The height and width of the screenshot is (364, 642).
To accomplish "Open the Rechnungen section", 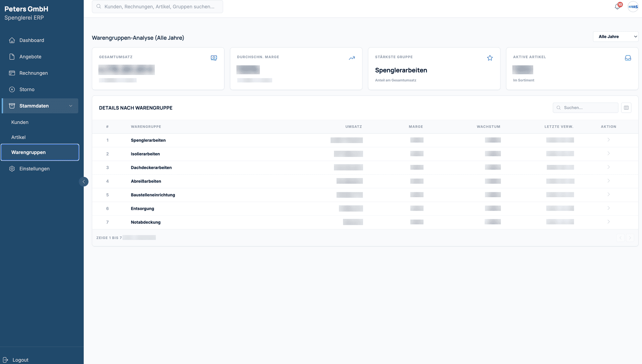I will (40, 73).
